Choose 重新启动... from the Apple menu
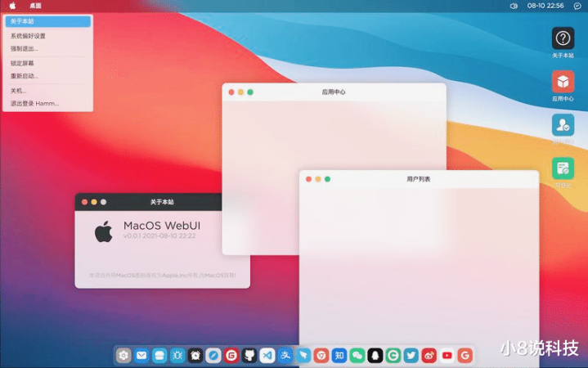 click(x=48, y=76)
